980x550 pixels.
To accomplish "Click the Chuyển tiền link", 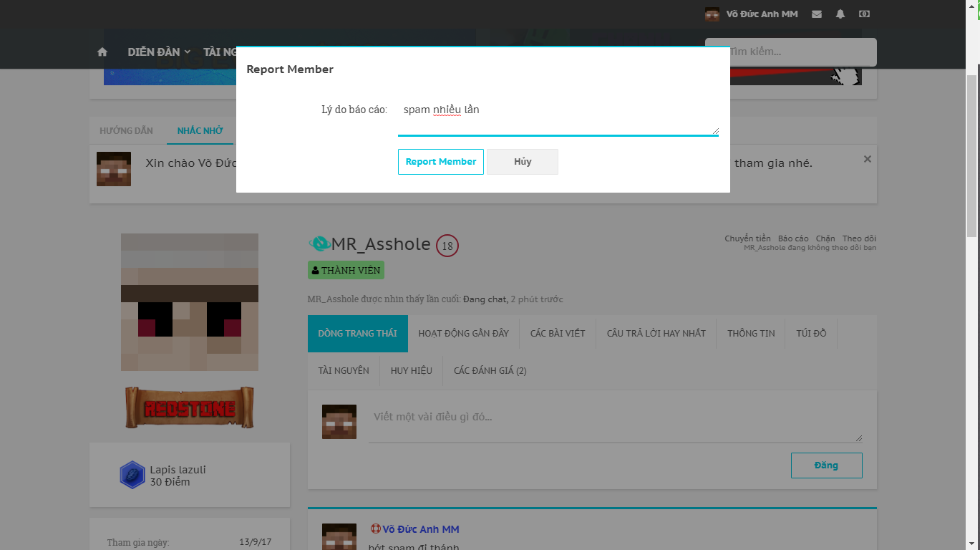I will tap(747, 238).
